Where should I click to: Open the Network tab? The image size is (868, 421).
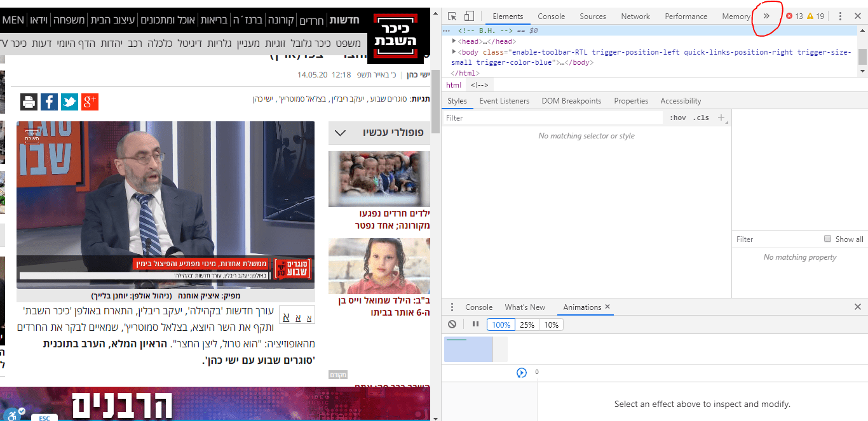pyautogui.click(x=635, y=17)
